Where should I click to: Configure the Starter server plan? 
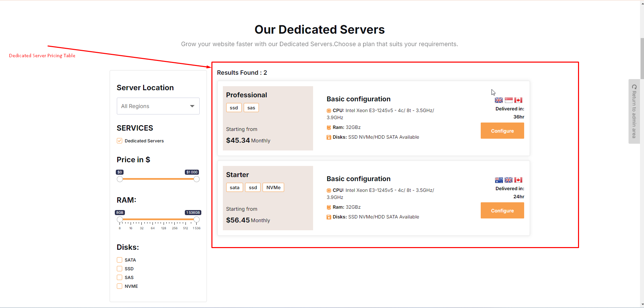[x=502, y=210]
